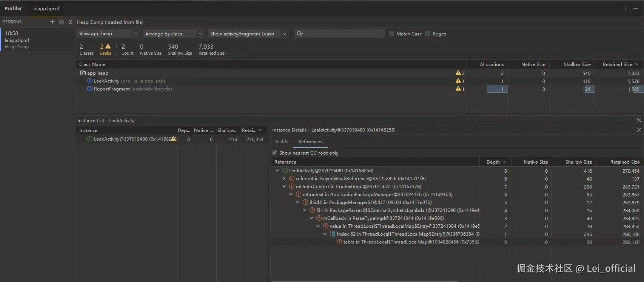This screenshot has width=644, height=282.
Task: Enable the Regex checkbox
Action: [x=428, y=34]
